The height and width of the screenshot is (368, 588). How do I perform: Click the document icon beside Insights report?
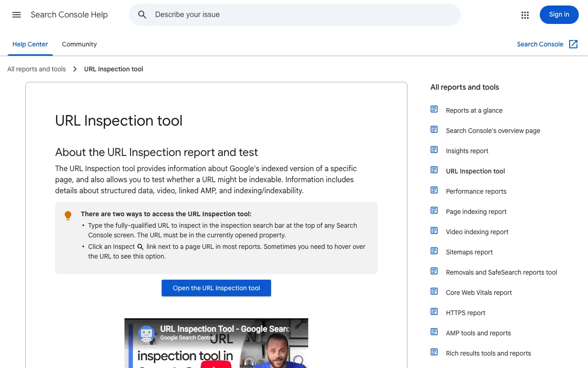click(x=434, y=149)
